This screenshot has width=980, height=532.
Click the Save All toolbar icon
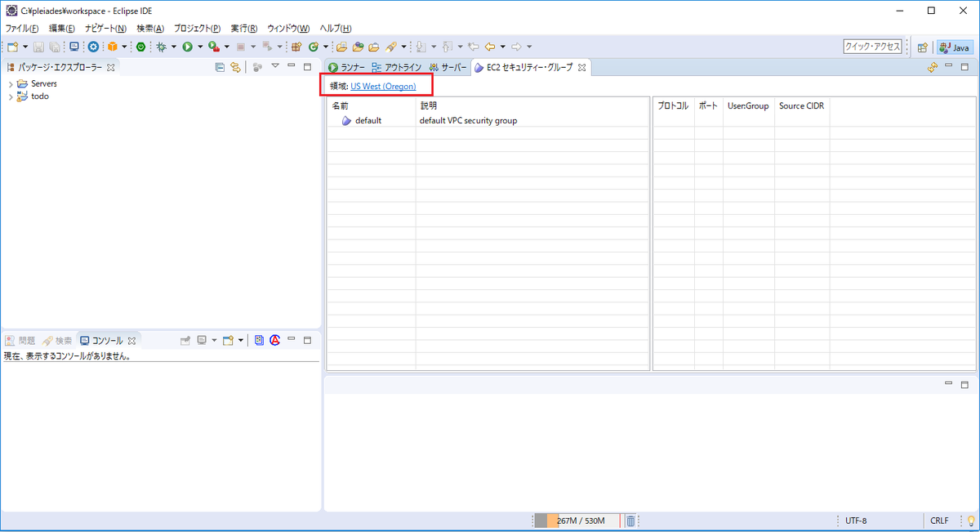[x=54, y=47]
